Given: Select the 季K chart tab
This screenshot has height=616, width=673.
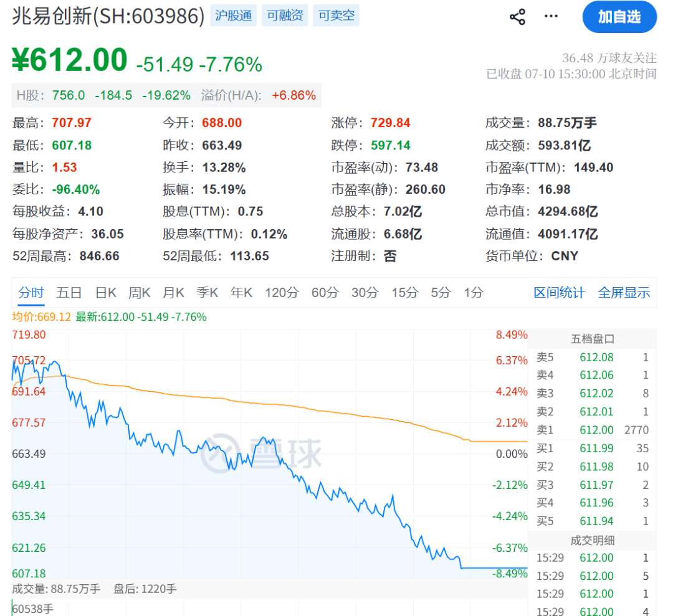Looking at the screenshot, I should click(x=208, y=293).
